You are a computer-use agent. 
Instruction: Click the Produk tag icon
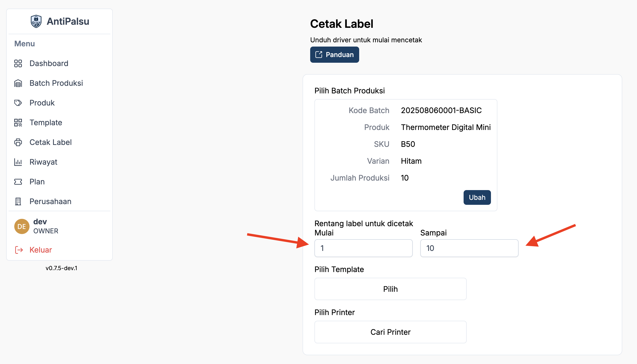coord(18,103)
